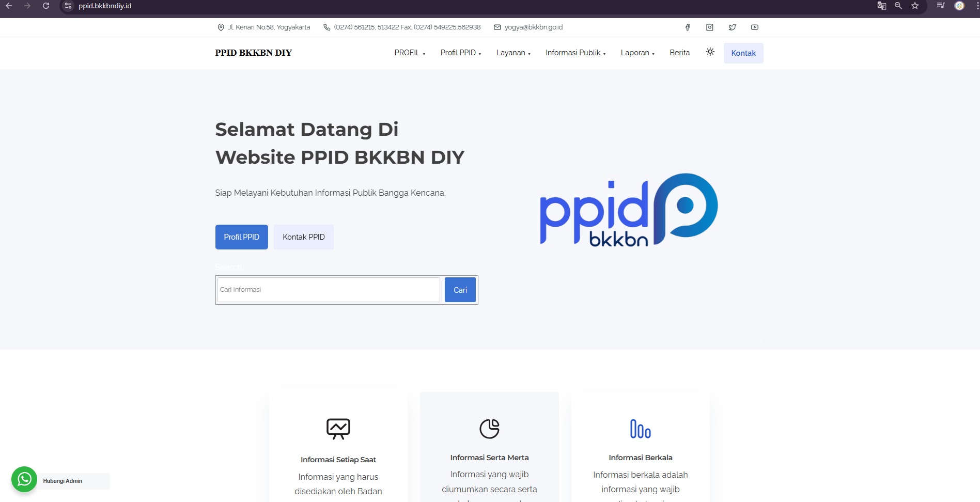This screenshot has height=502, width=980.
Task: Click the Siap Melayani Kebutuhan Informasi tagline
Action: [x=330, y=193]
